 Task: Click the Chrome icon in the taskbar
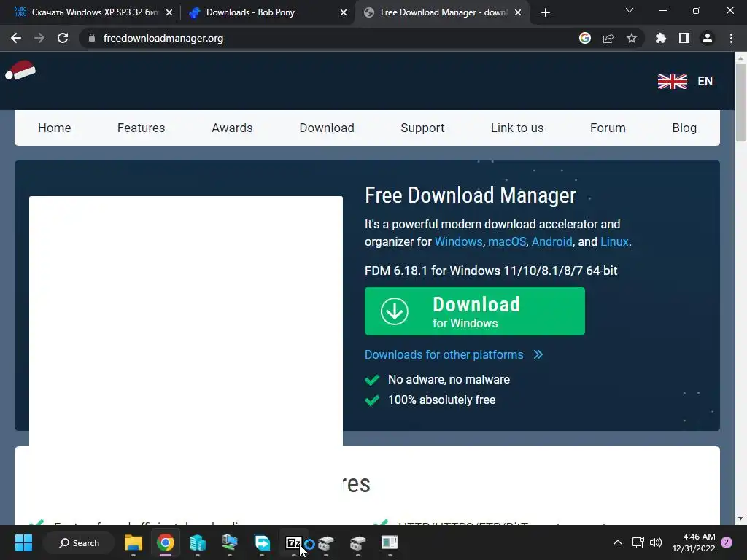166,542
